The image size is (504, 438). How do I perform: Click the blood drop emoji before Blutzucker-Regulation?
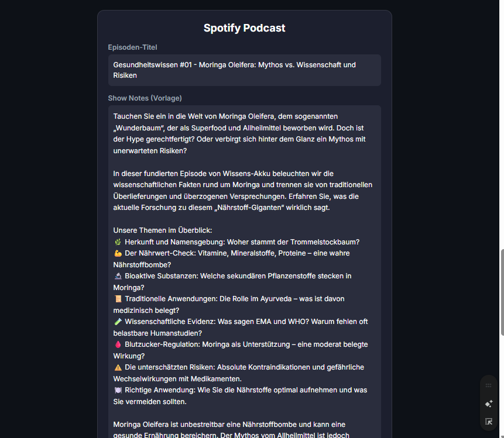[118, 344]
